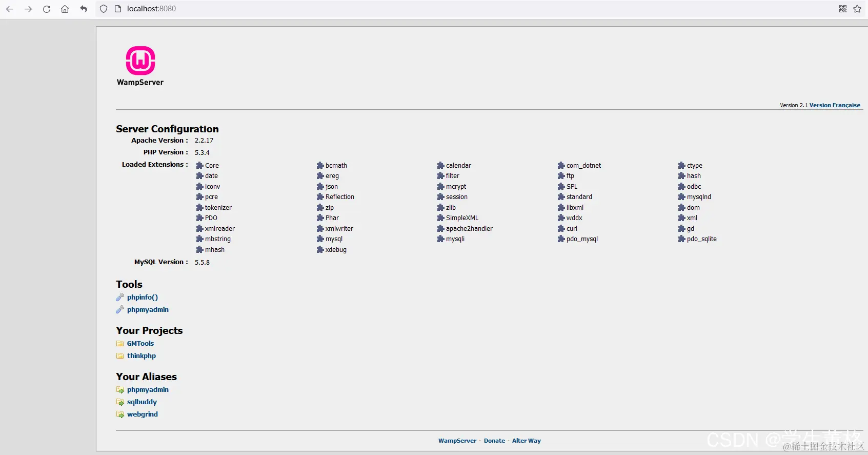Click the puzzle icon beside curl extension
The width and height of the screenshot is (868, 455).
[x=561, y=228]
